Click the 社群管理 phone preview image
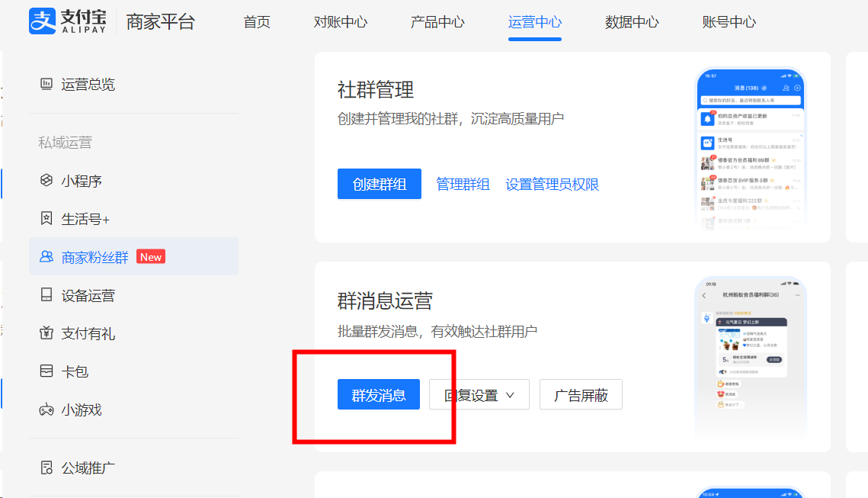The image size is (868, 498). tap(750, 148)
